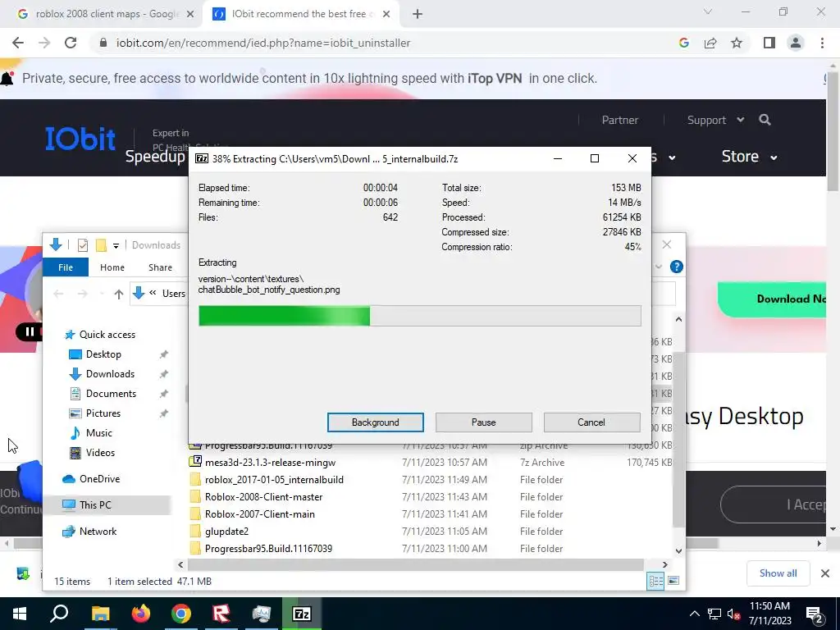Close the roblox 2008 client maps tab
Viewport: 840px width, 630px height.
point(190,15)
